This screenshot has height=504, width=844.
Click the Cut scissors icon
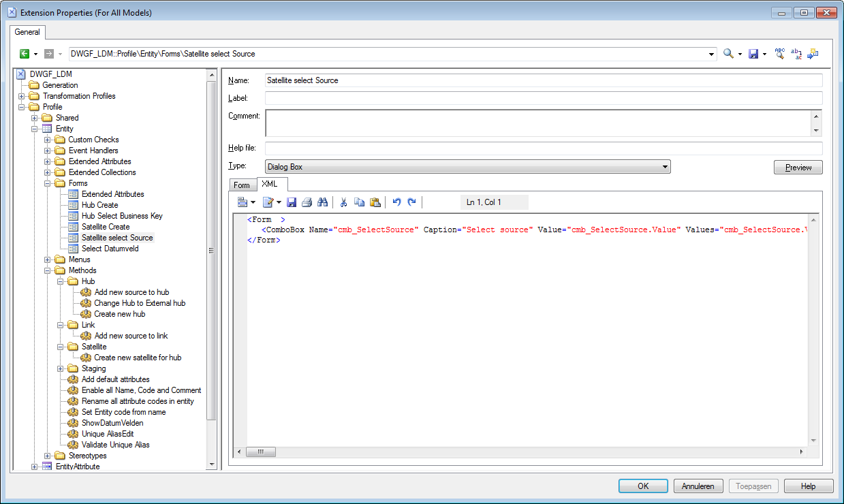343,202
